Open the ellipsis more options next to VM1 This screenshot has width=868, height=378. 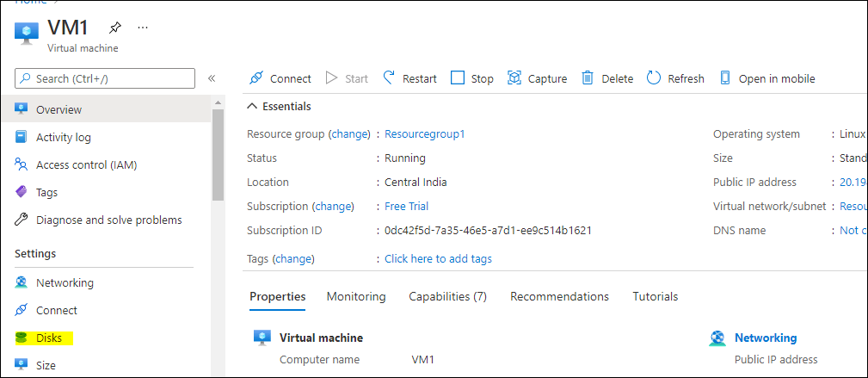tap(143, 27)
